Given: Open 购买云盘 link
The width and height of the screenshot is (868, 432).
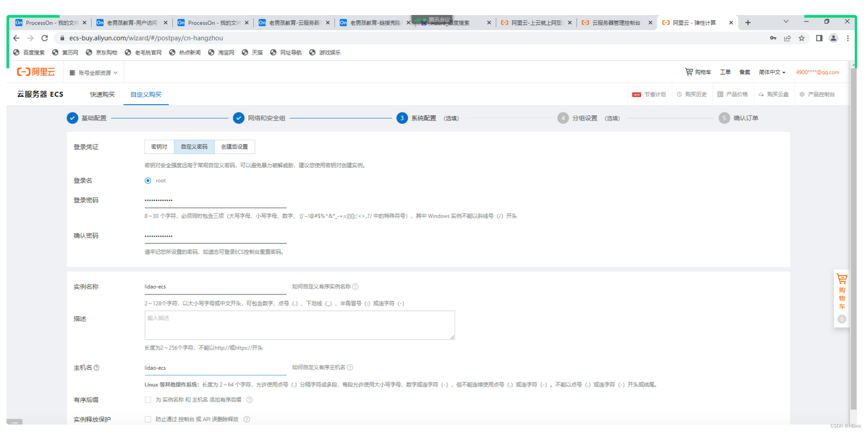Looking at the screenshot, I should pos(774,94).
